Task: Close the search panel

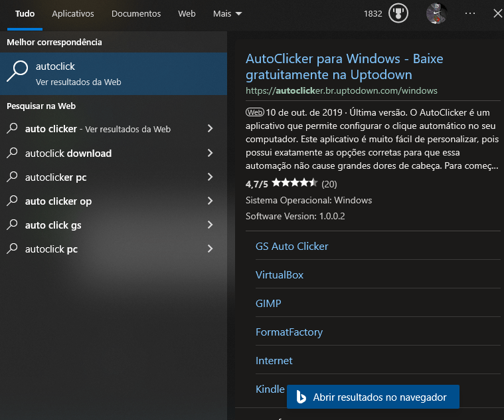Action: (x=498, y=13)
